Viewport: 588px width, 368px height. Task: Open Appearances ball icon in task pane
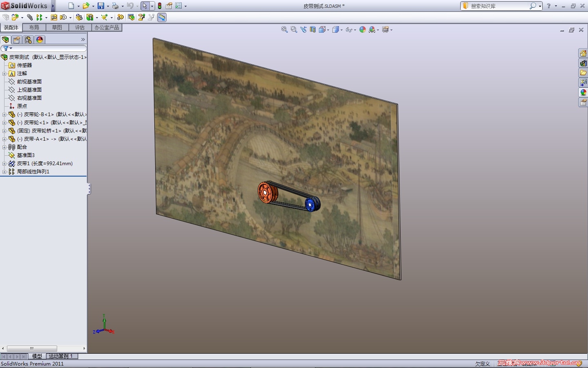pos(583,92)
